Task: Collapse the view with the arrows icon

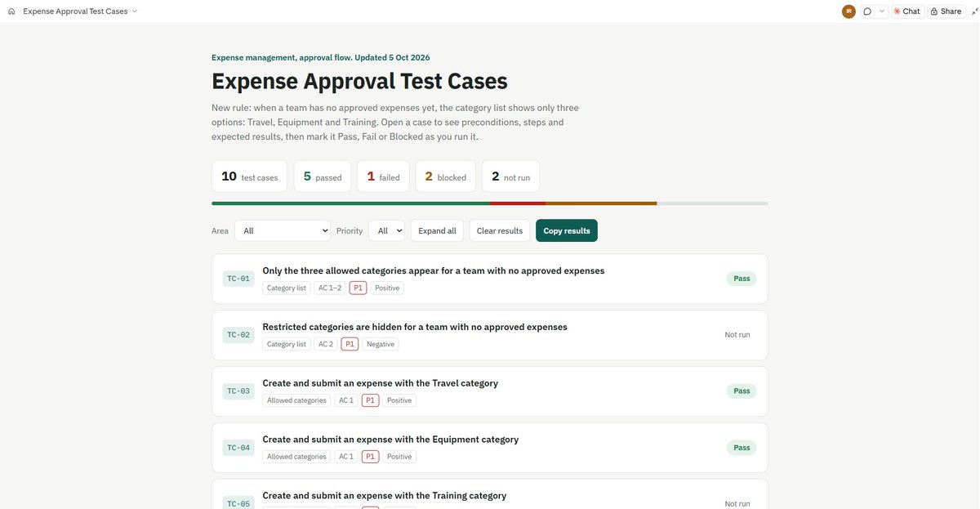Action: click(974, 11)
